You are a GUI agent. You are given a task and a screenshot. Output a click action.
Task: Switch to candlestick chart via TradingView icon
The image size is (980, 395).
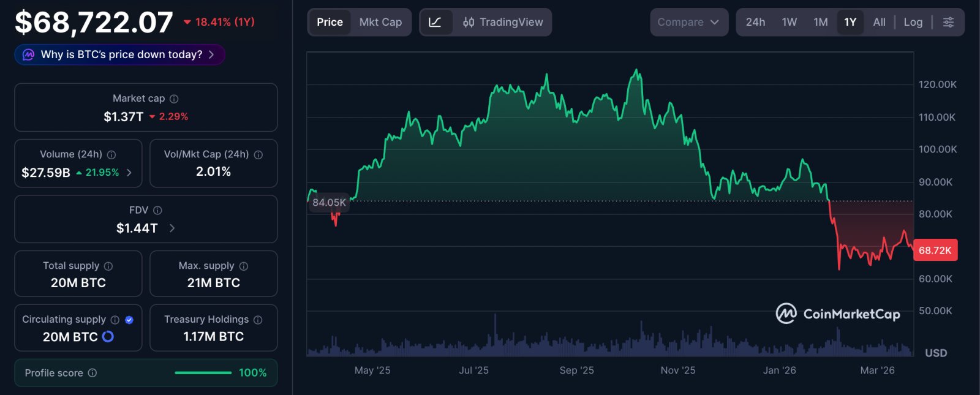(468, 21)
